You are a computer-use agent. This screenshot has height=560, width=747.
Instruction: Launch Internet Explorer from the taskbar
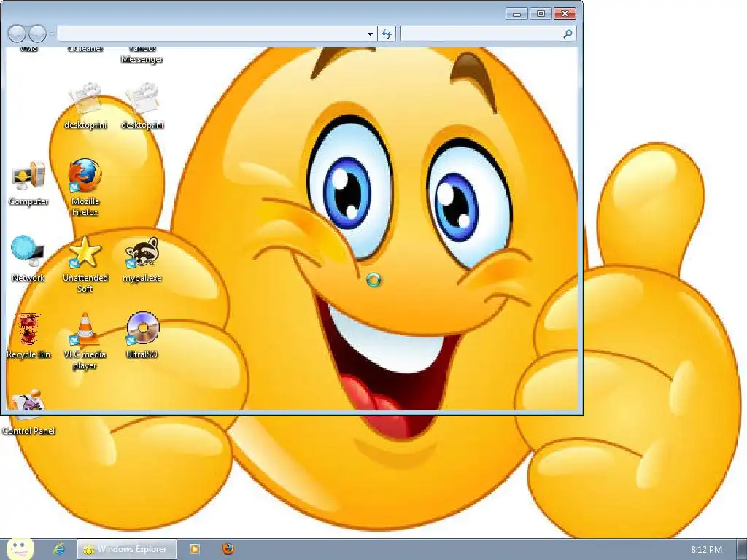59,549
